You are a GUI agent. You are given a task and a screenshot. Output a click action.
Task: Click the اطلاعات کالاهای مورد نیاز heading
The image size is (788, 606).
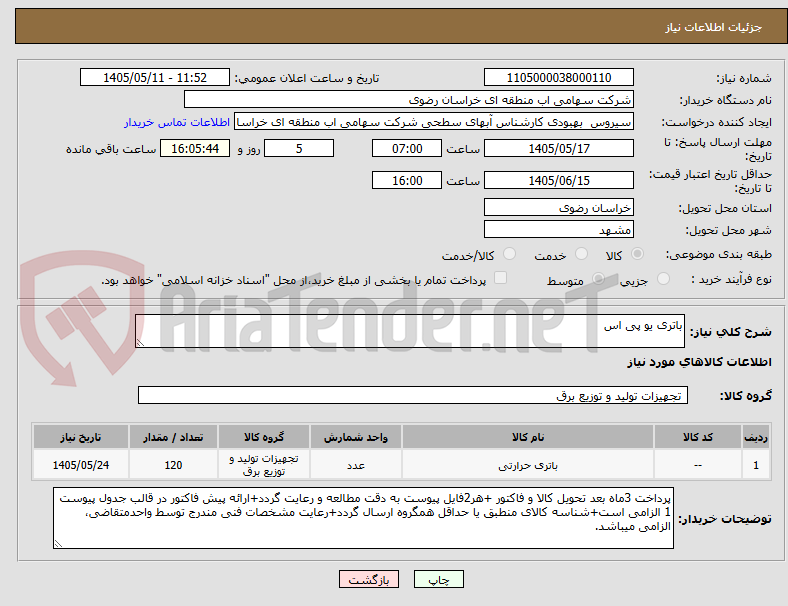(699, 362)
